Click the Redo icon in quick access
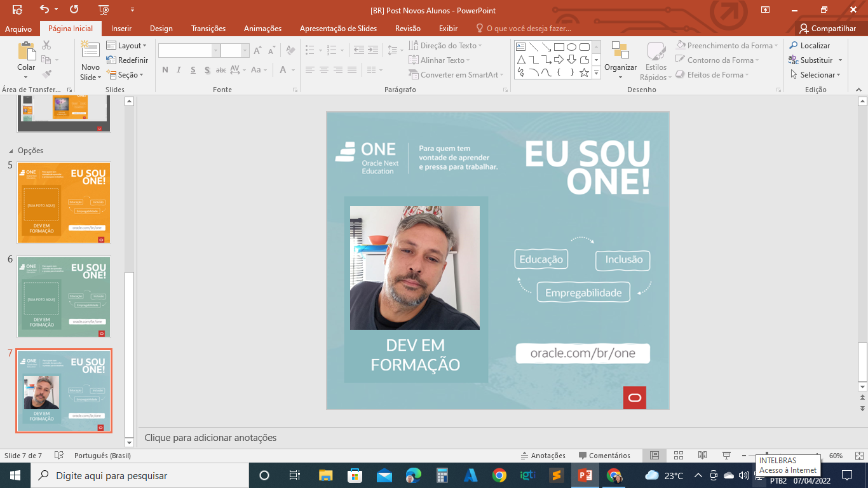 coord(74,10)
